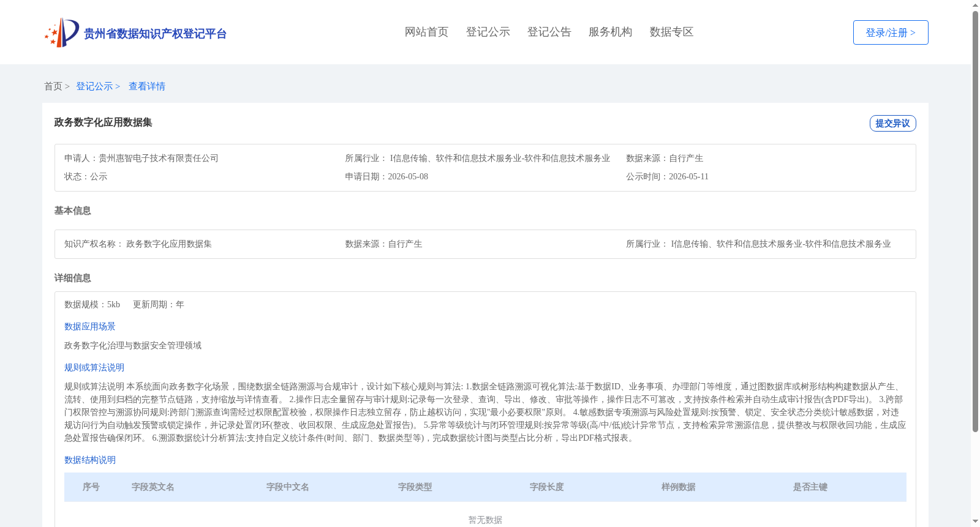This screenshot has width=980, height=527.
Task: Click the 数据结构说明 heading
Action: 90,460
